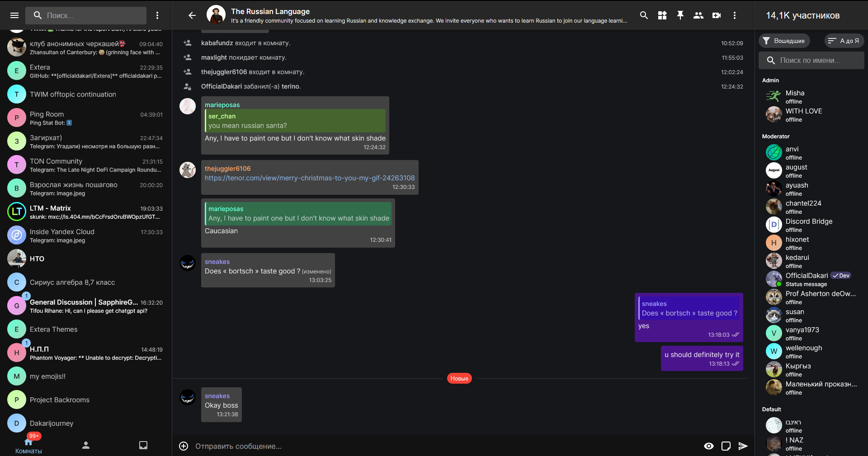Viewport: 868px width, 456px height.
Task: Click the Новые unread messages marker
Action: [459, 378]
